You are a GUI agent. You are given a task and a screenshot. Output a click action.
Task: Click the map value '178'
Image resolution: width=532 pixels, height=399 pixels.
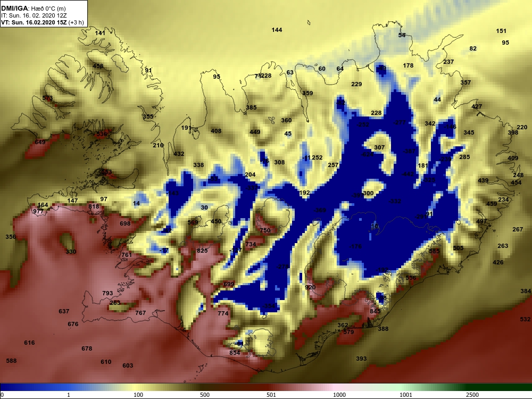point(408,65)
